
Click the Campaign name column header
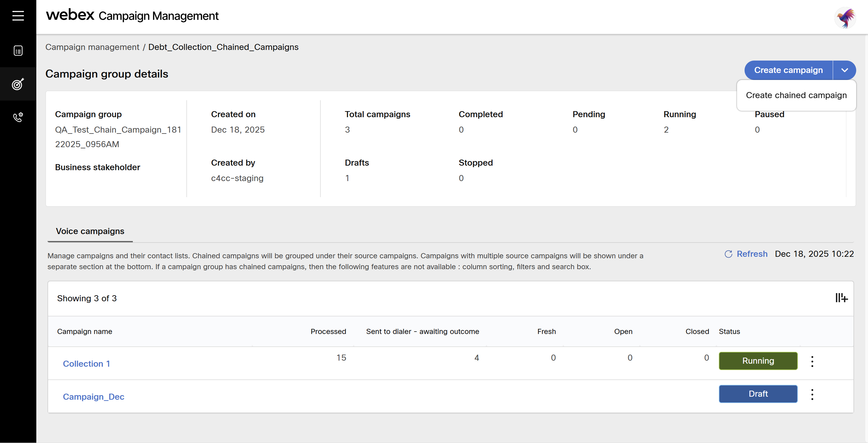(x=85, y=331)
